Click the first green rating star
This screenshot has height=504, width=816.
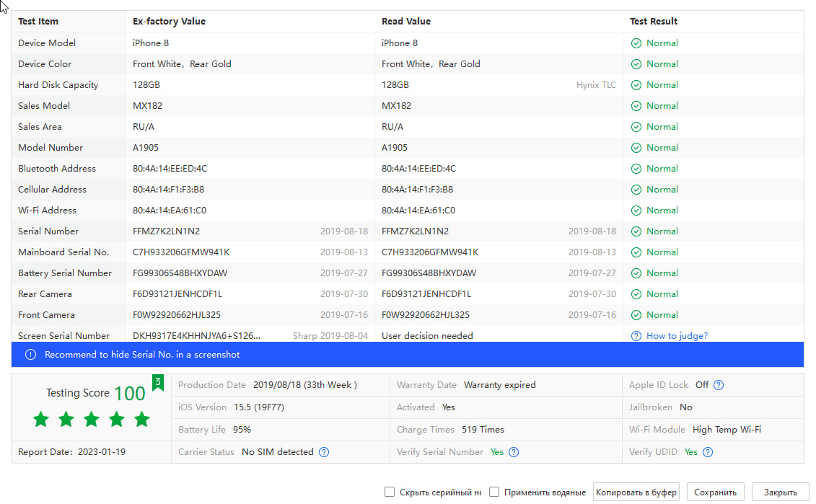pos(41,419)
